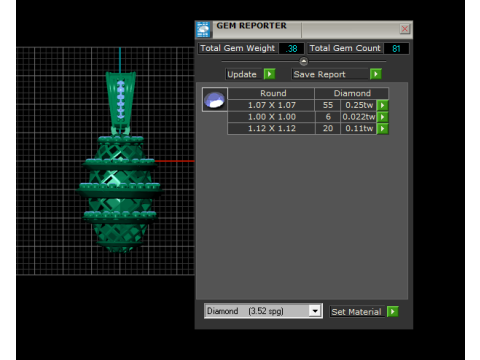Click the Total Gem Weight label
Viewport: 480px width, 360px height.
(238, 48)
